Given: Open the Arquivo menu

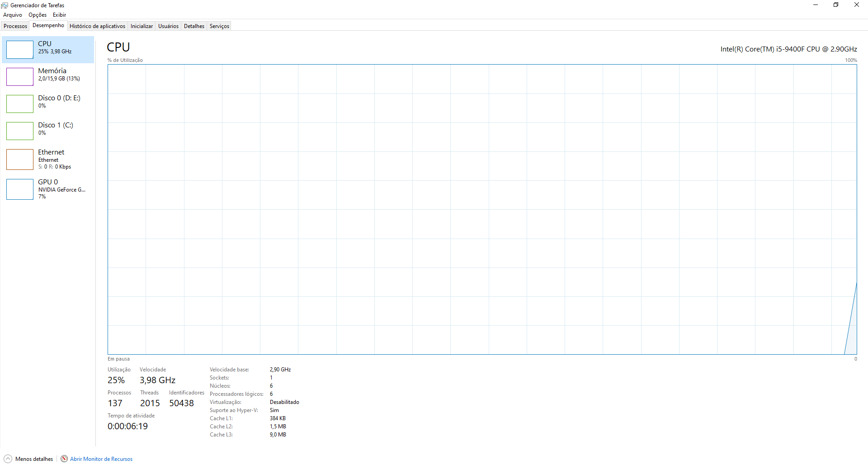Looking at the screenshot, I should point(13,15).
